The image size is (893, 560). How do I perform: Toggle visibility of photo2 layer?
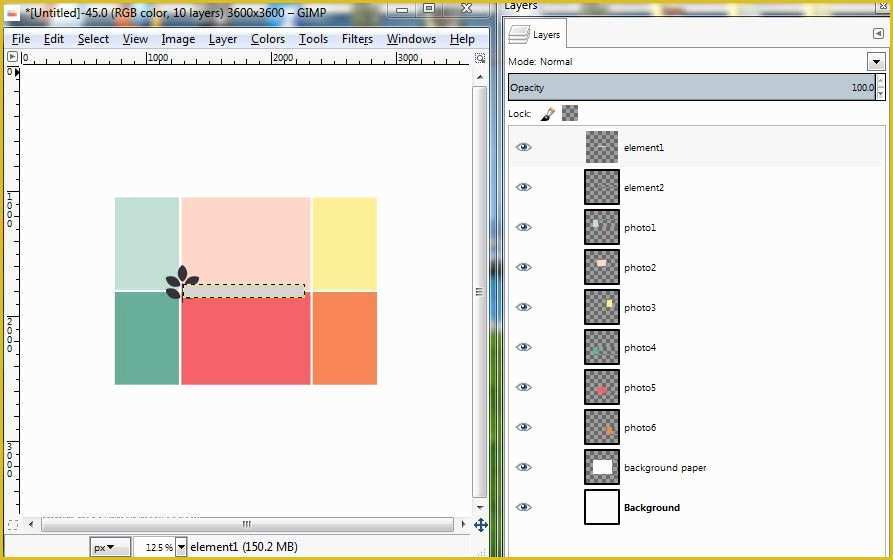[523, 267]
